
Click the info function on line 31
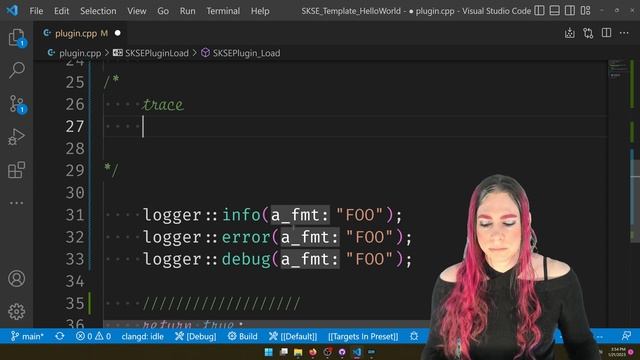tap(241, 215)
